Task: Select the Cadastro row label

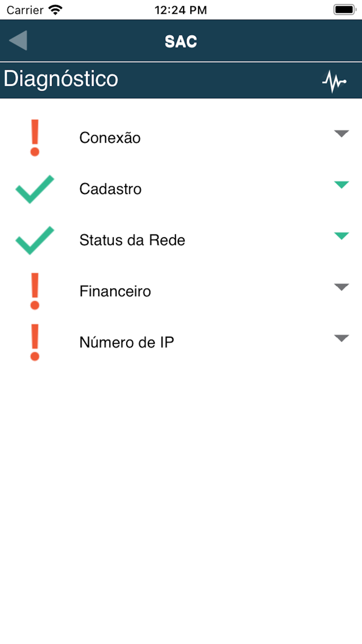Action: (110, 189)
